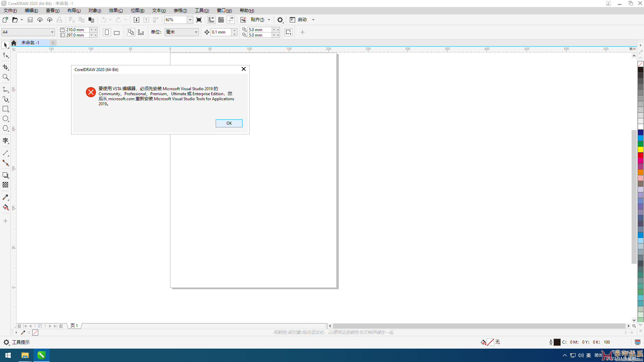Select the Rectangle tool
644x362 pixels.
(x=5, y=109)
